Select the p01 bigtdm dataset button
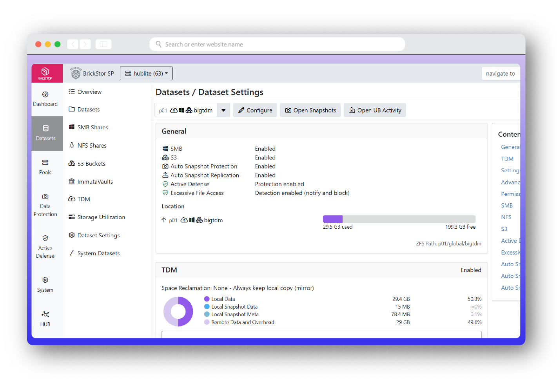 tap(185, 110)
